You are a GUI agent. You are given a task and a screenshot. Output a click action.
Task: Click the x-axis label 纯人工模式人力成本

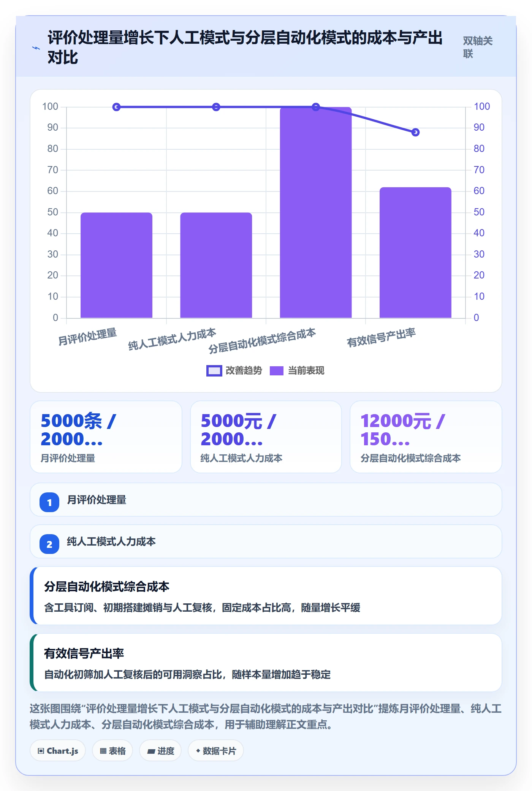click(172, 339)
